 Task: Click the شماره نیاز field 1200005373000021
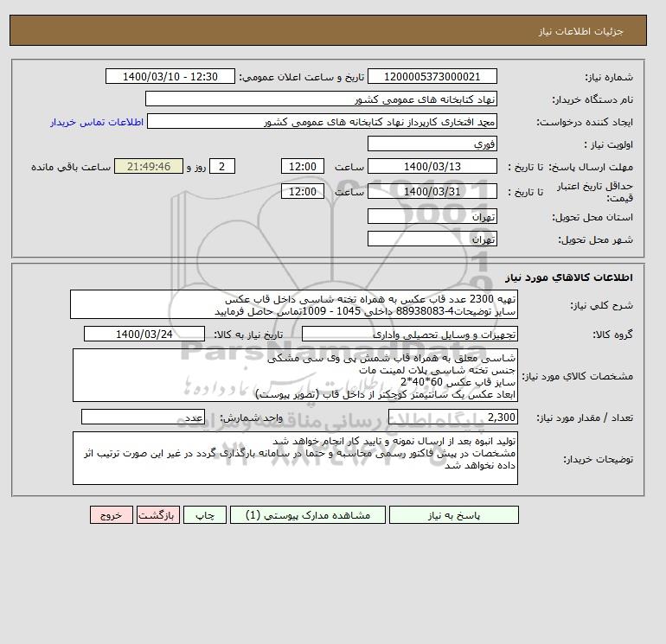(432, 77)
